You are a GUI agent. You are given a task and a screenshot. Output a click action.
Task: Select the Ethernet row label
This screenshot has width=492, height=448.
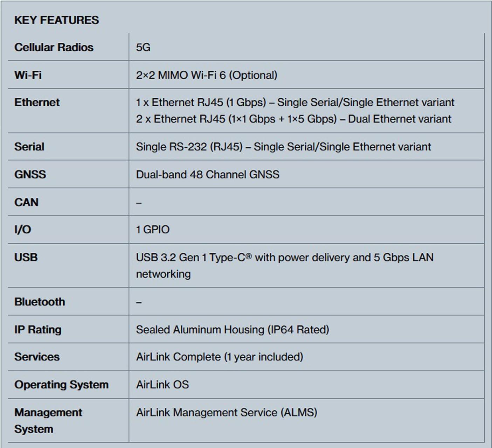click(37, 102)
